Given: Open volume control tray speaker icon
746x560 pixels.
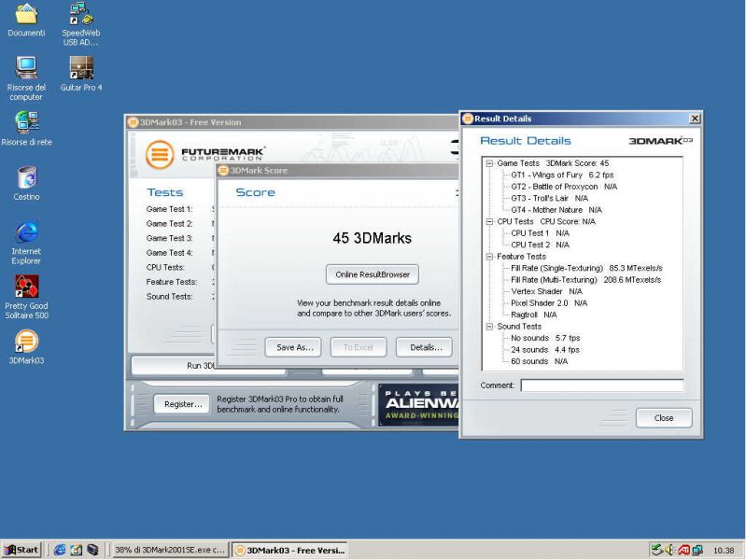Looking at the screenshot, I should [x=669, y=550].
